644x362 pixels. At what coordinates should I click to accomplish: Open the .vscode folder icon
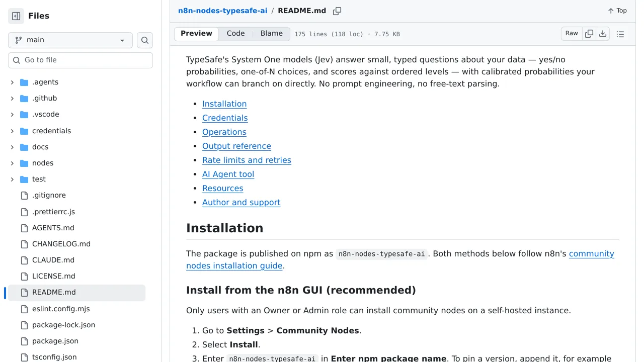pos(24,114)
